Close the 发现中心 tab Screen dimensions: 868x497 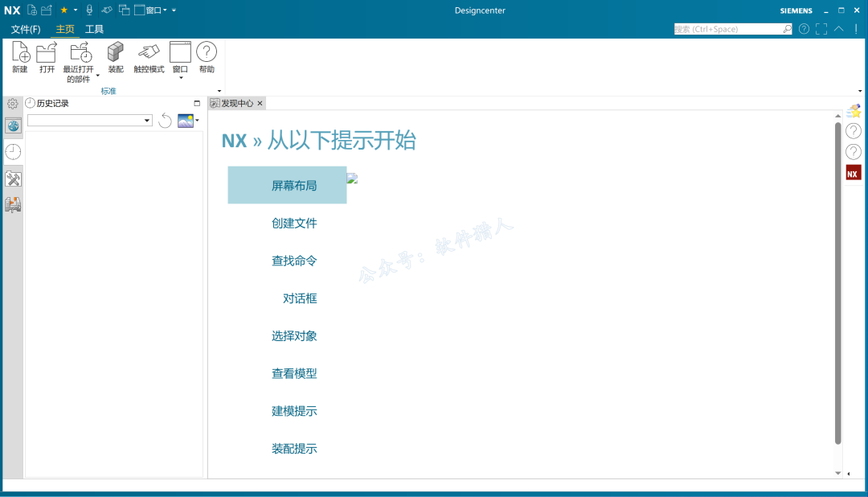260,103
